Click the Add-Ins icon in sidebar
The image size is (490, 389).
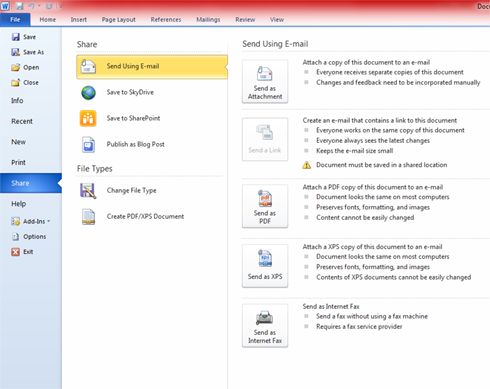coord(16,221)
